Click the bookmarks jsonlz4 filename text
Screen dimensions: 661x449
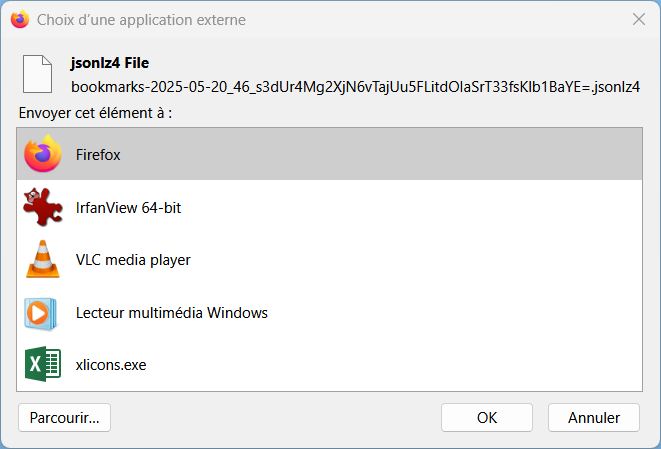point(355,87)
